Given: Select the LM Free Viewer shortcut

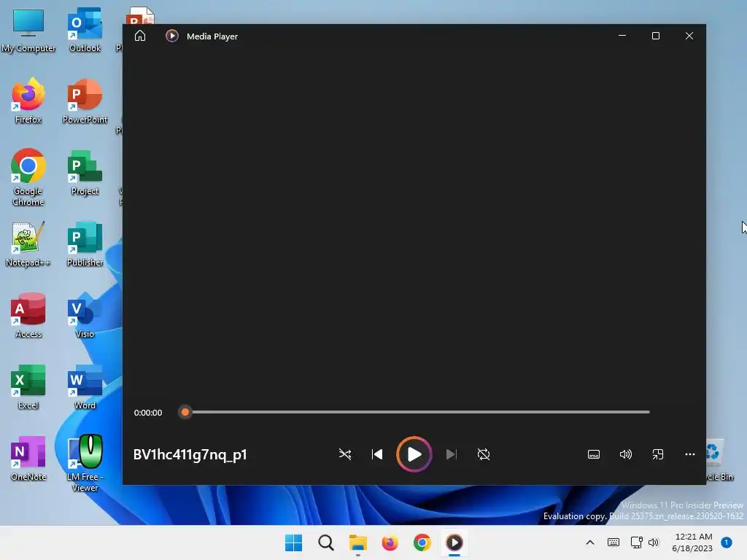Looking at the screenshot, I should [x=85, y=463].
